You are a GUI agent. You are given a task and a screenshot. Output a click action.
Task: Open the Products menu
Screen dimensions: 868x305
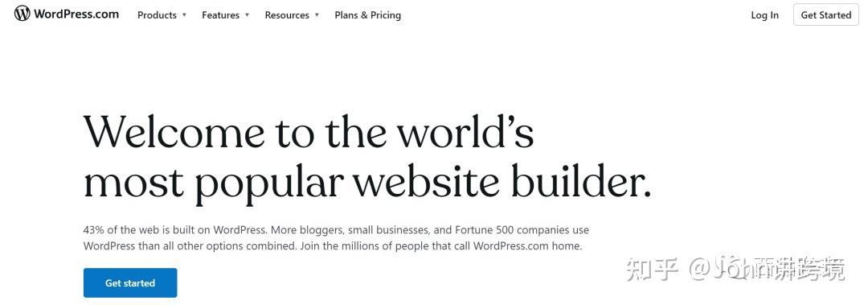pos(157,15)
